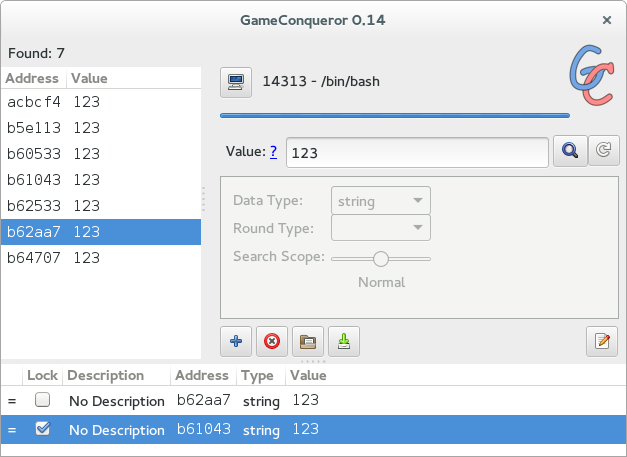Click address b61043 in cheat list

point(204,429)
